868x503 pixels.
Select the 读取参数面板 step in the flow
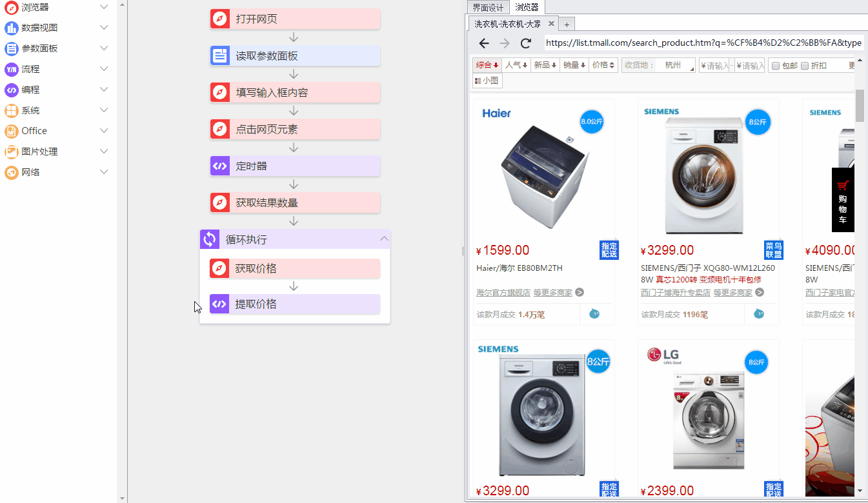[295, 55]
